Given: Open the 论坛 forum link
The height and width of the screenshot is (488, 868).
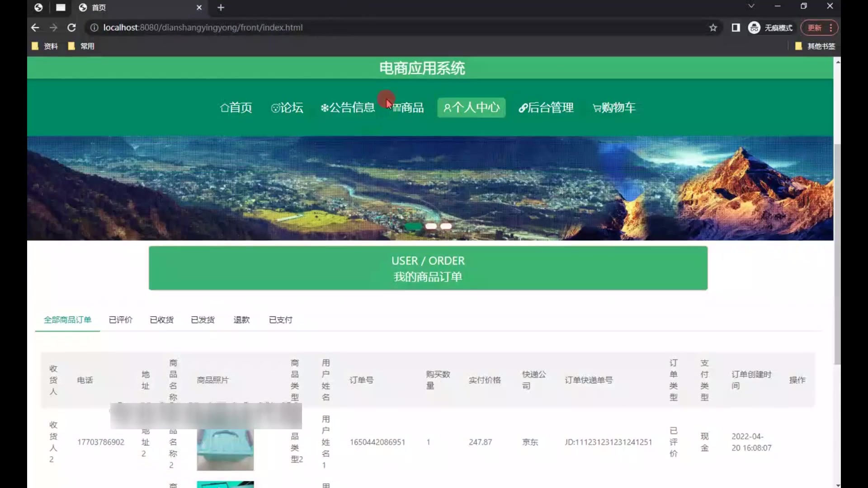Looking at the screenshot, I should (287, 108).
